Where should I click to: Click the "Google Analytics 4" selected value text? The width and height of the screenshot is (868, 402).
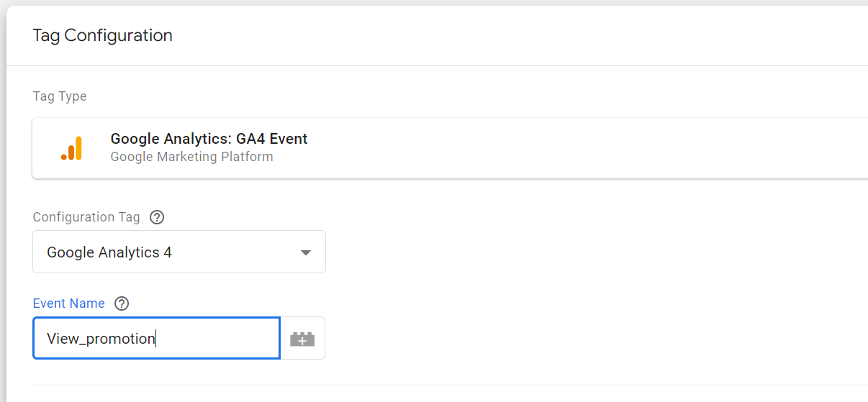[109, 252]
